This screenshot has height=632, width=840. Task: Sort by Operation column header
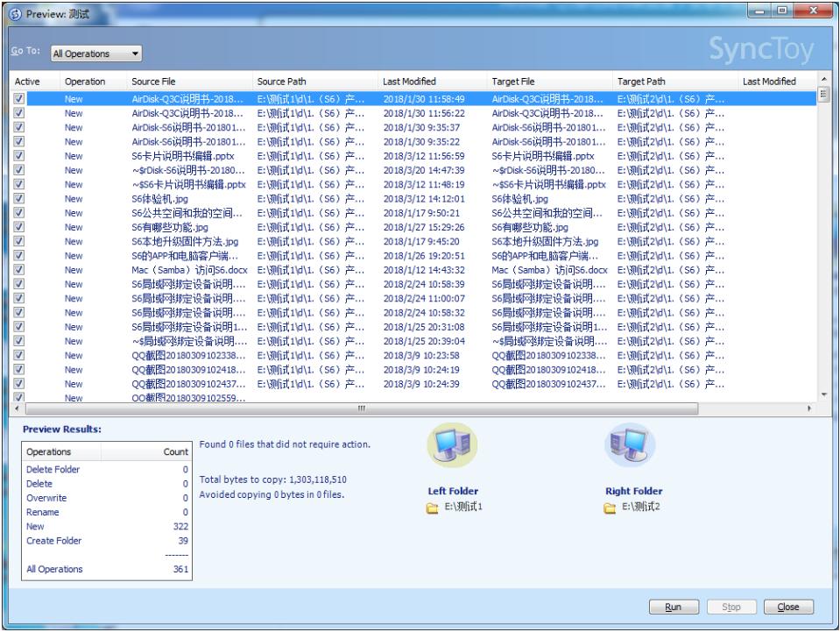85,82
